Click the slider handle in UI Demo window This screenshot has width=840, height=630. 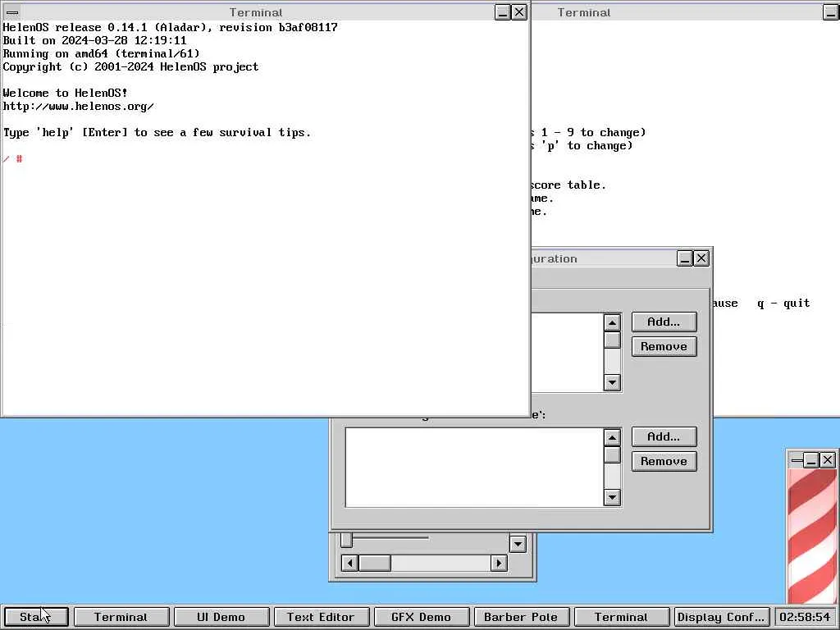pos(347,540)
